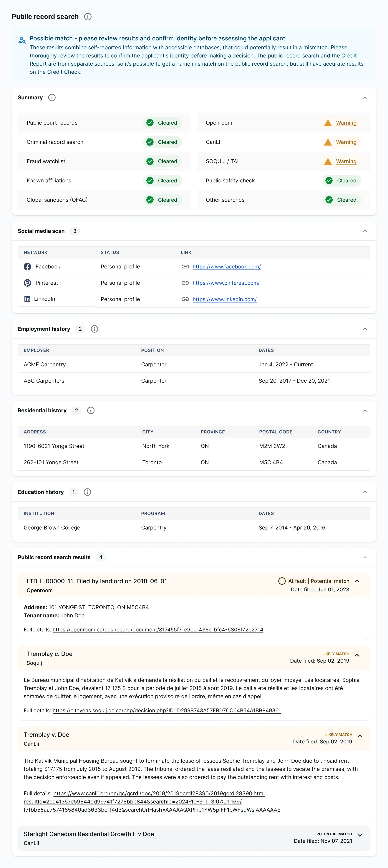Click info icon next to Residential history

coord(91,410)
